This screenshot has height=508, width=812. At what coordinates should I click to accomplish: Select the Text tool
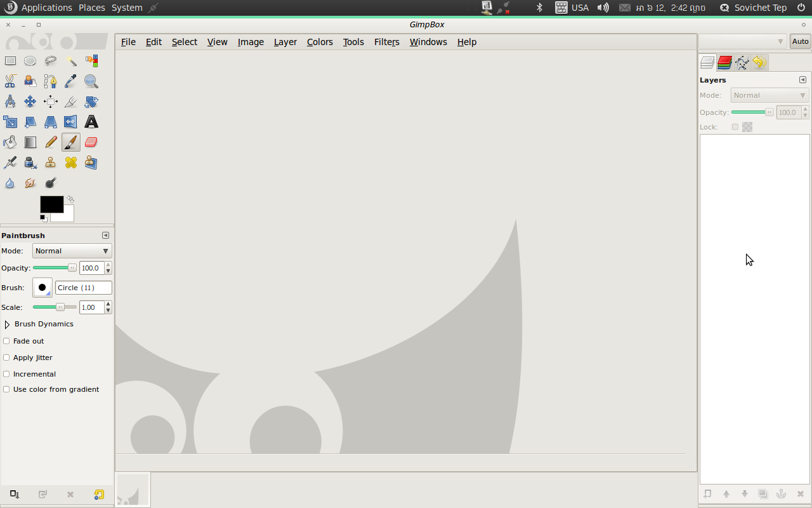point(91,122)
